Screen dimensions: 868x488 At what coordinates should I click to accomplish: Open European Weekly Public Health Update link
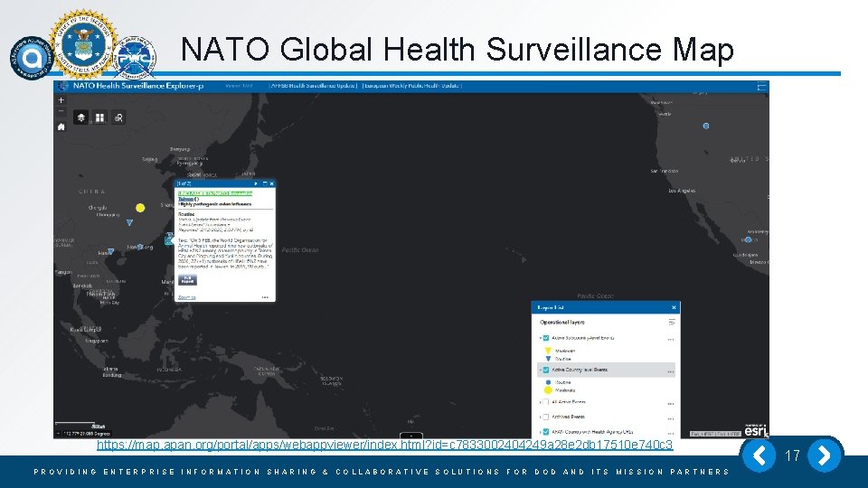coord(412,86)
